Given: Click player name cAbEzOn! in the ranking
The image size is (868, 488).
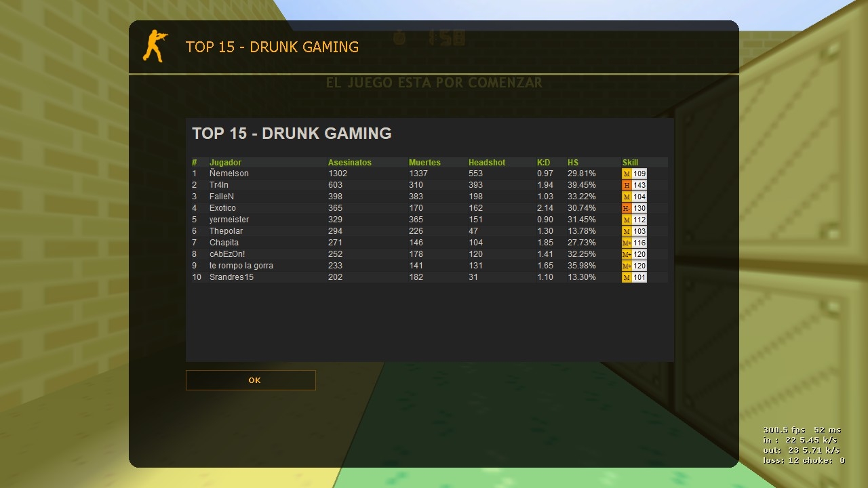Looking at the screenshot, I should click(x=227, y=254).
